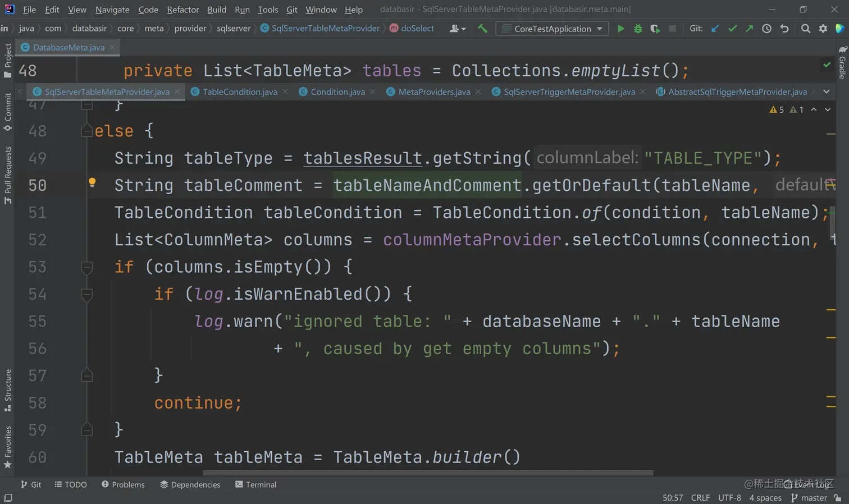Viewport: 849px width, 504px height.
Task: Click the inspection checkmark in the DatabaseMeta editor
Action: 827,65
